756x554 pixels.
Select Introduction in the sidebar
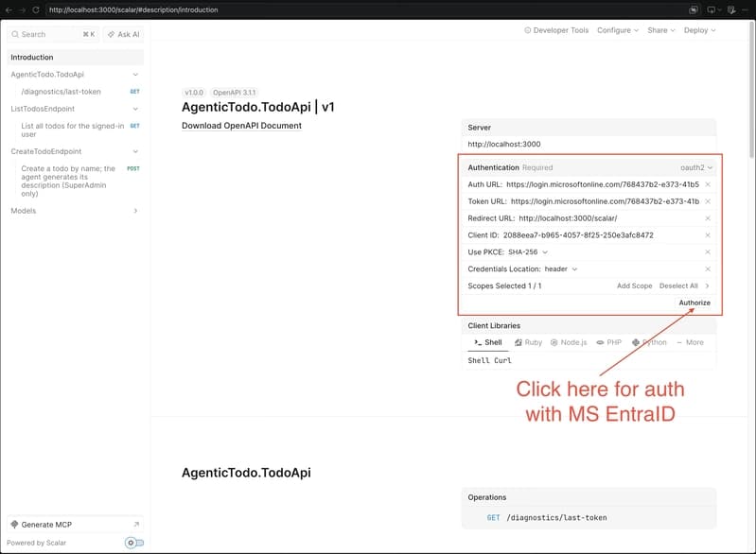(x=75, y=57)
